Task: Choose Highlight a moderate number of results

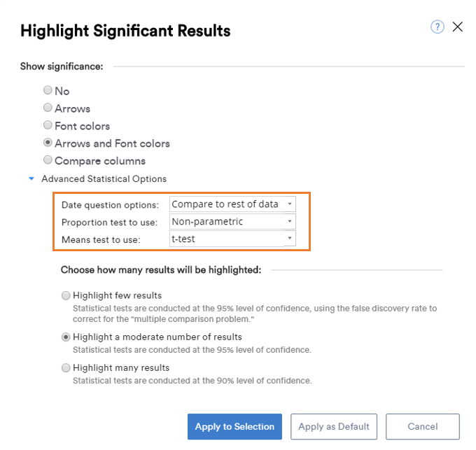Action: [x=66, y=337]
